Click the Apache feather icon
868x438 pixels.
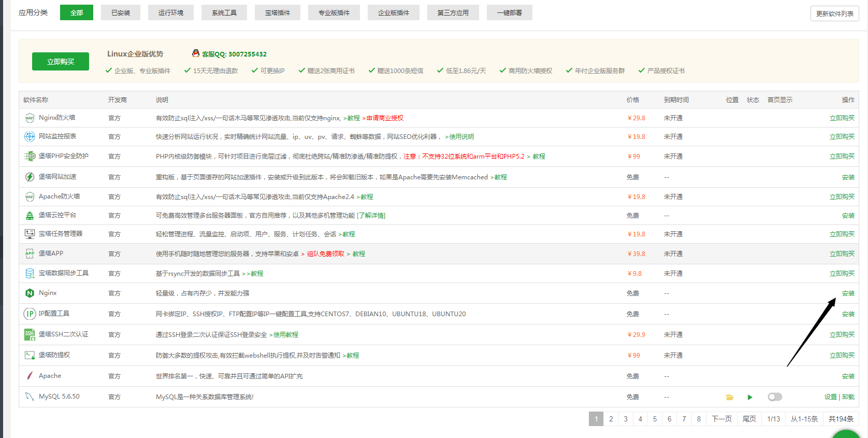(x=30, y=376)
